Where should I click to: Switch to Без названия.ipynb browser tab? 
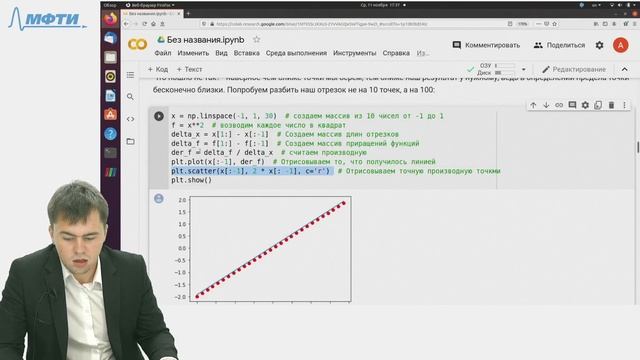point(151,13)
